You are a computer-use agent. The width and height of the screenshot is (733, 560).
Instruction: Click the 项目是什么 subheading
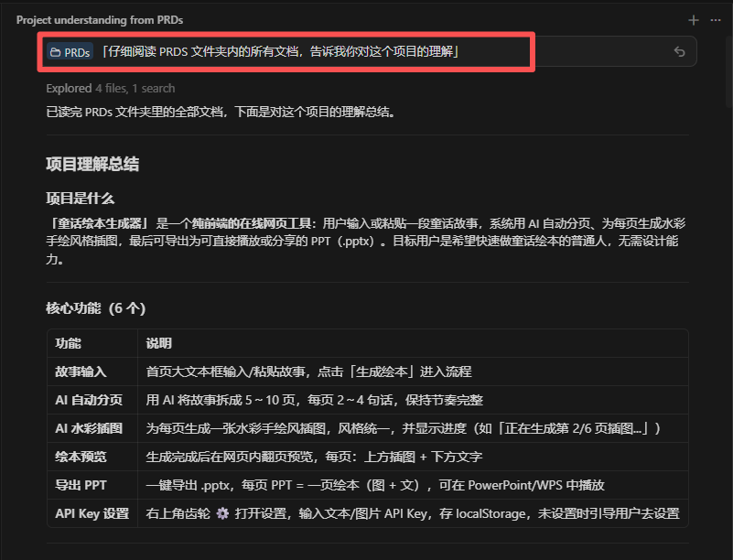click(81, 199)
